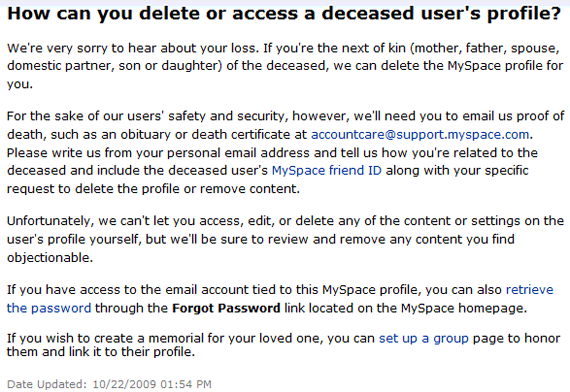The image size is (570, 392).
Task: Follow the MySpace friend ID link
Action: pyautogui.click(x=326, y=171)
